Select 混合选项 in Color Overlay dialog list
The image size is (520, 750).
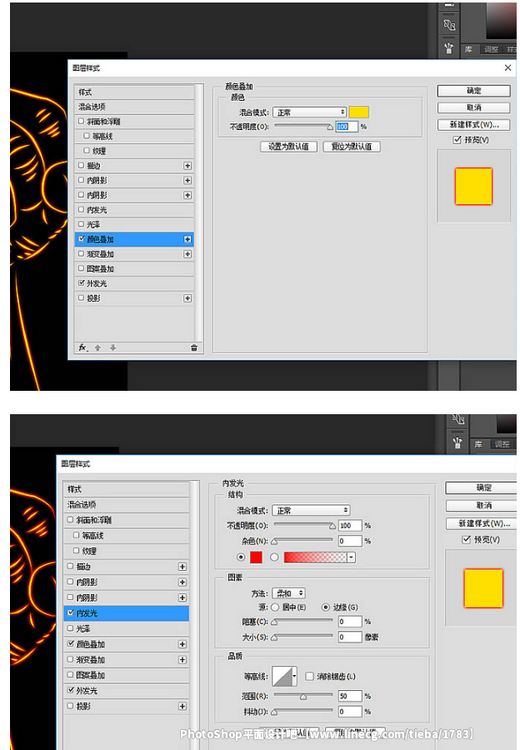(x=134, y=107)
